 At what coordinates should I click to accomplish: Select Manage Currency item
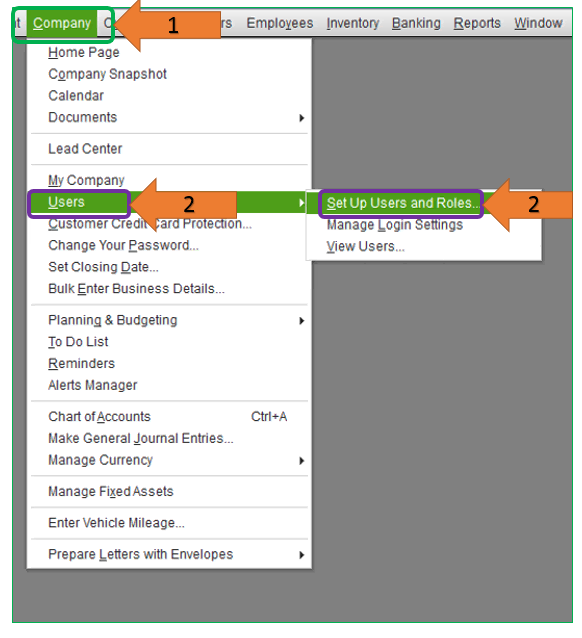pyautogui.click(x=101, y=460)
